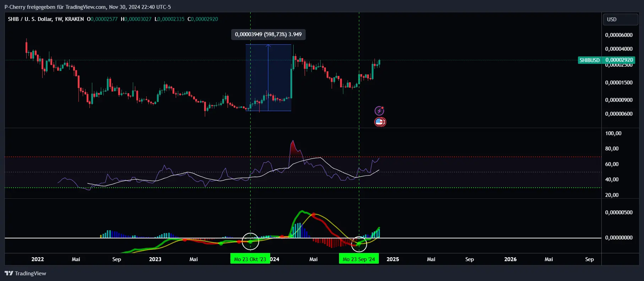The width and height of the screenshot is (644, 281).
Task: Click the TradingView logo
Action: 25,273
